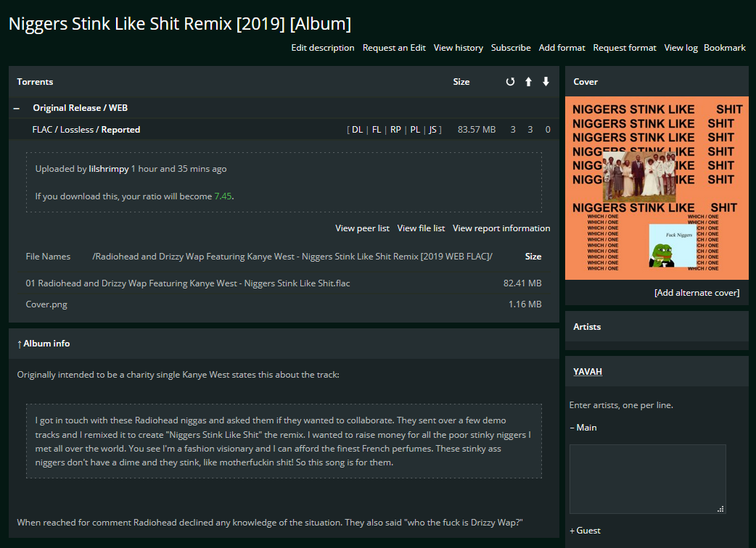Open Edit description
The height and width of the screenshot is (548, 756).
(323, 48)
